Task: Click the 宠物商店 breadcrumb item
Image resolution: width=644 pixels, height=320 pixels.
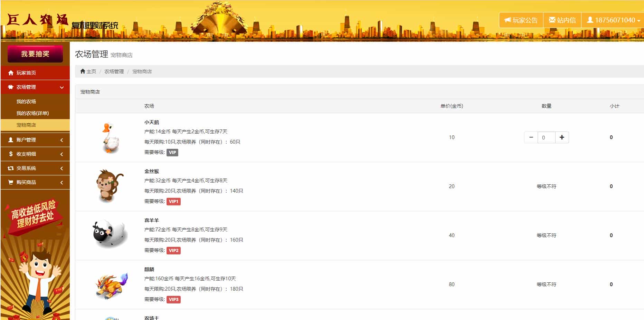Action: (142, 71)
